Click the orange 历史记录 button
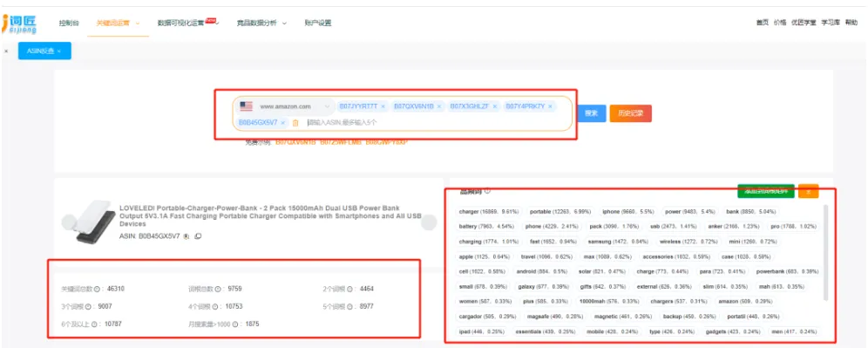Image resolution: width=868 pixels, height=348 pixels. pos(630,113)
